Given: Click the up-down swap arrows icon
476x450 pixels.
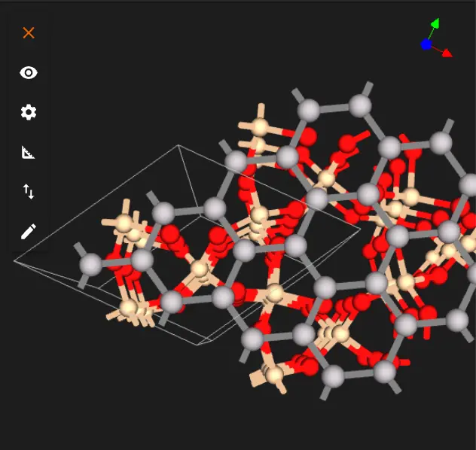Looking at the screenshot, I should (29, 192).
